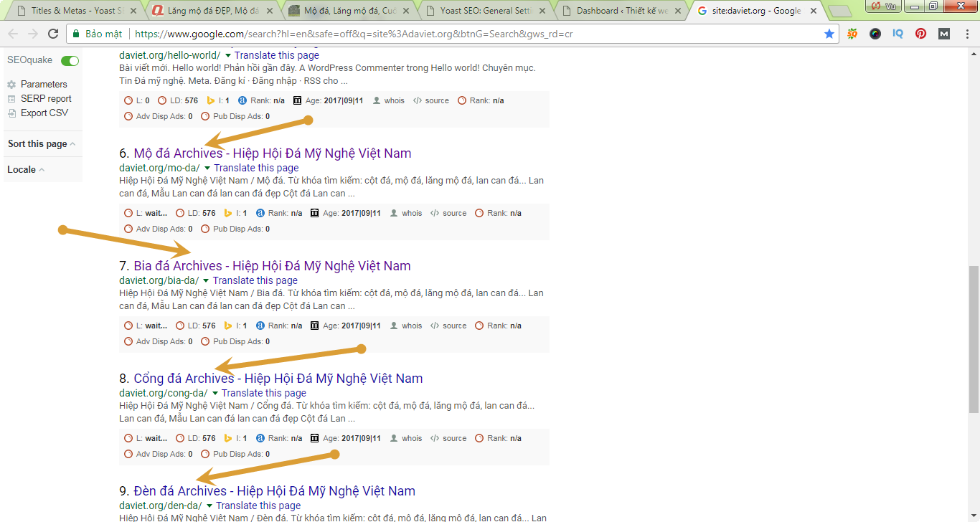Open the Cổng đá Archives result
980x522 pixels.
(278, 379)
